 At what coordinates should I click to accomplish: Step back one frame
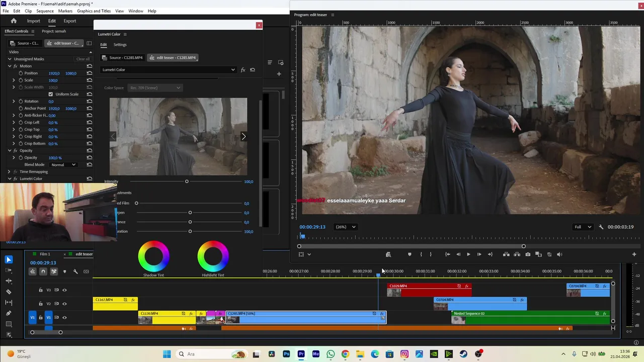pyautogui.click(x=458, y=254)
